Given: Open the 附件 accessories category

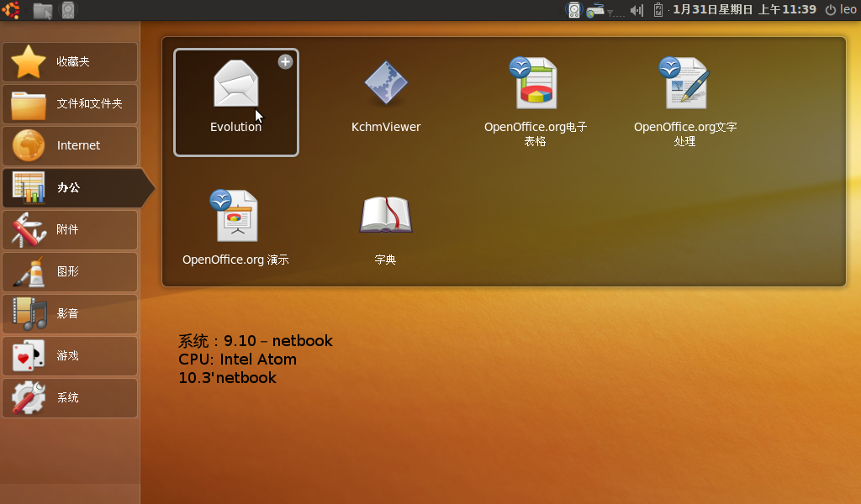Looking at the screenshot, I should tap(70, 230).
